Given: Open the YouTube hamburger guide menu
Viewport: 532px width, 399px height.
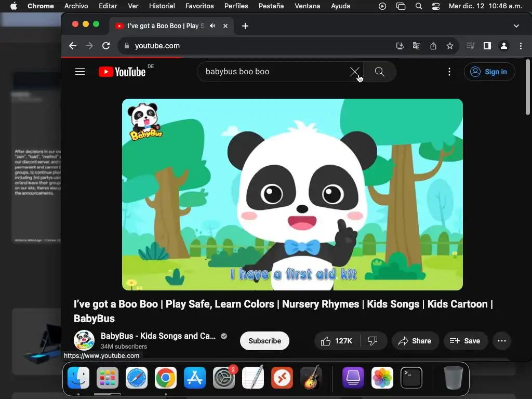Looking at the screenshot, I should point(80,72).
